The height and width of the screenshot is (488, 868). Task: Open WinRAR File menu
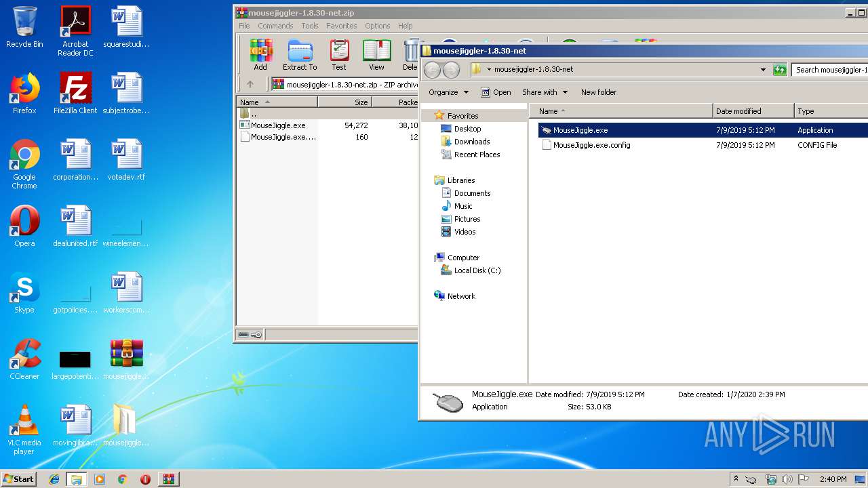click(x=244, y=26)
